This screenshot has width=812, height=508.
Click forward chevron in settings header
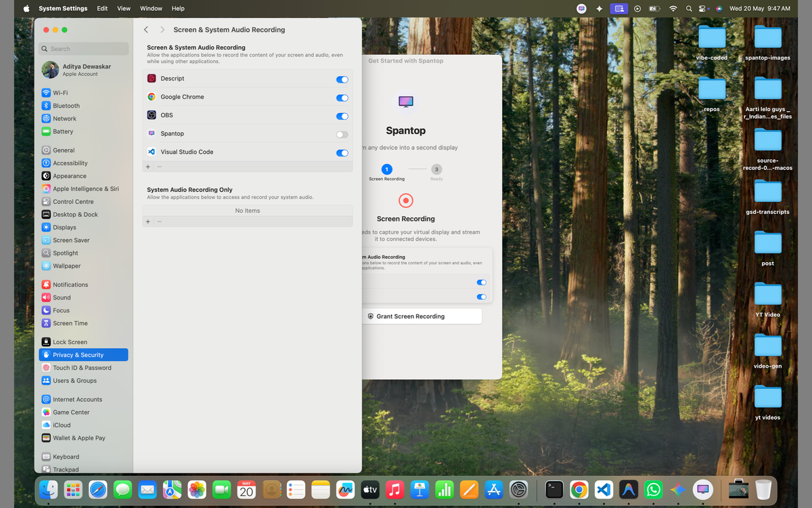[x=162, y=30]
